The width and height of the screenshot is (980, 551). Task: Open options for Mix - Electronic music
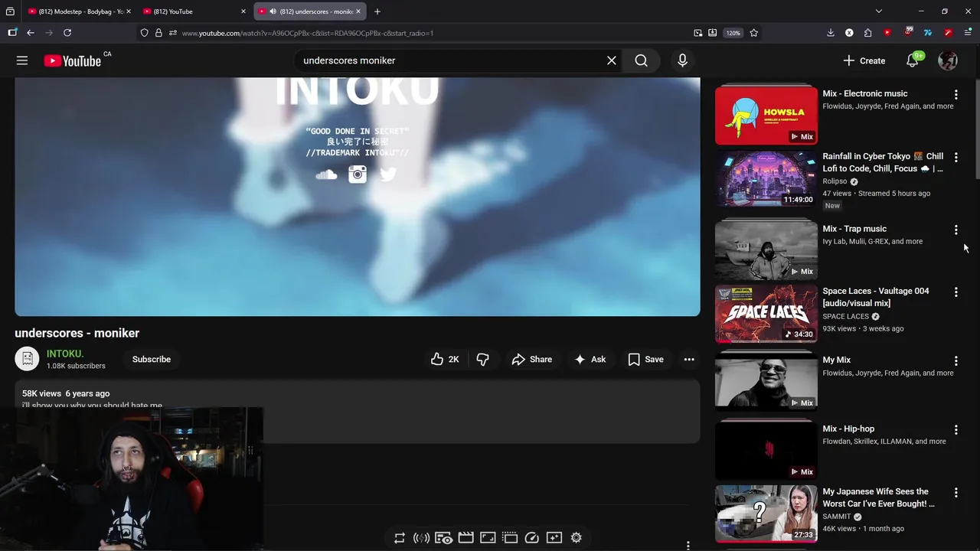(955, 95)
